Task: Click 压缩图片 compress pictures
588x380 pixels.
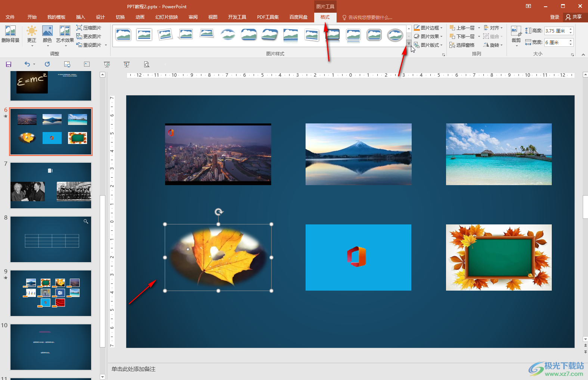Action: (89, 28)
